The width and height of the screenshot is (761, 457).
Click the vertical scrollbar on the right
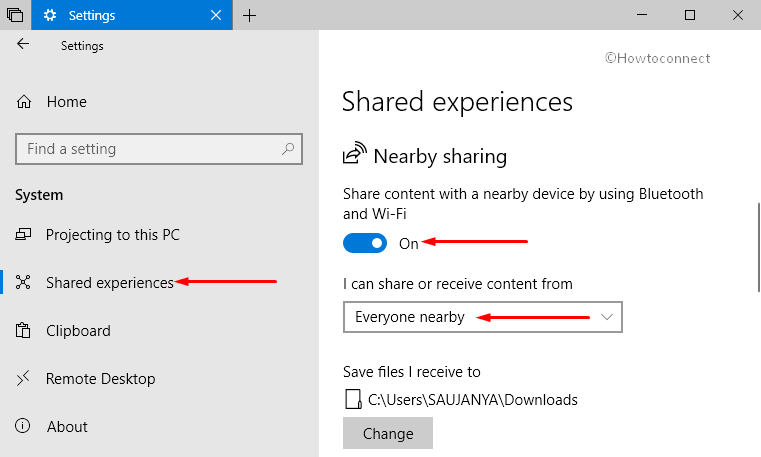coord(759,247)
